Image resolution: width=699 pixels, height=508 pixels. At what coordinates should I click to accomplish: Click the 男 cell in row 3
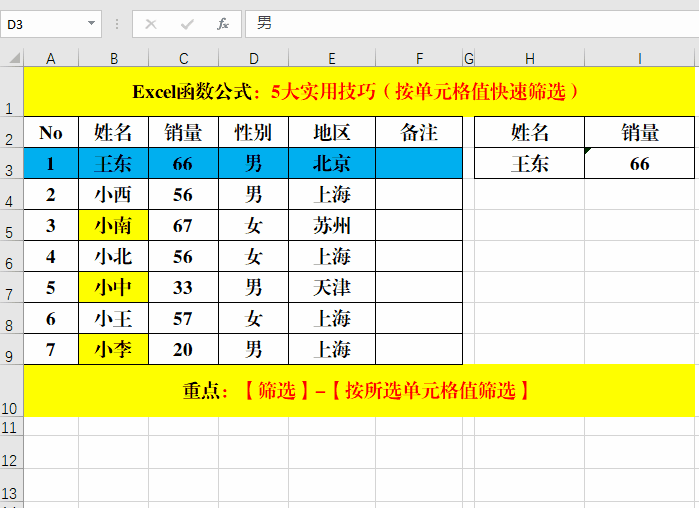(x=254, y=164)
